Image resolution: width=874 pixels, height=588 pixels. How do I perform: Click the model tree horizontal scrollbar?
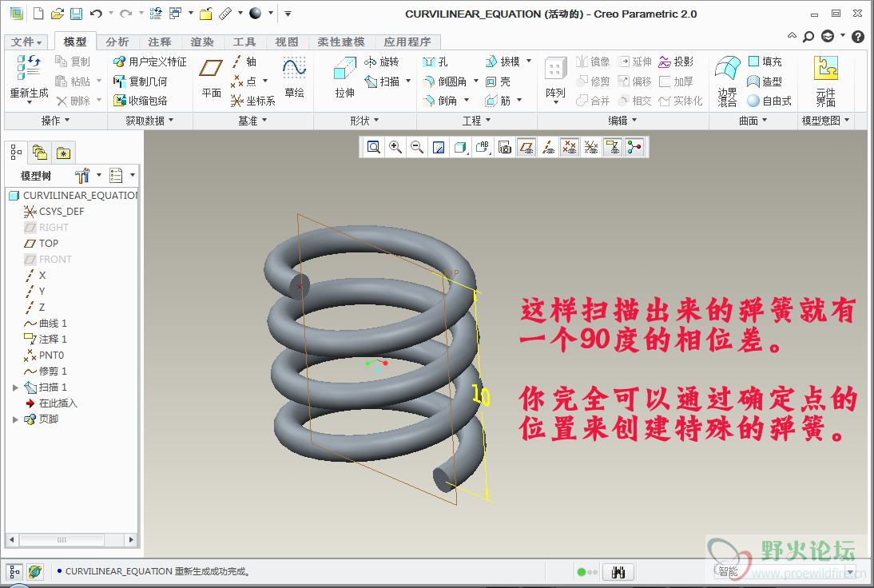coord(62,539)
